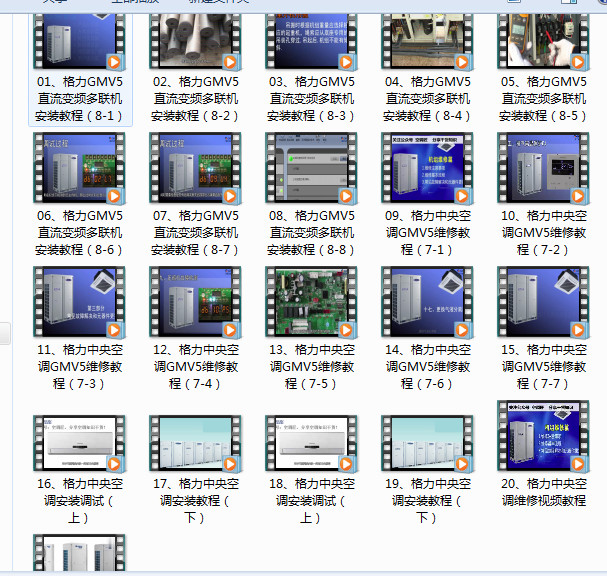Click file name "02、格力GMV5直流变频多联机安装教程（8-2）"
The height and width of the screenshot is (576, 607).
point(195,99)
